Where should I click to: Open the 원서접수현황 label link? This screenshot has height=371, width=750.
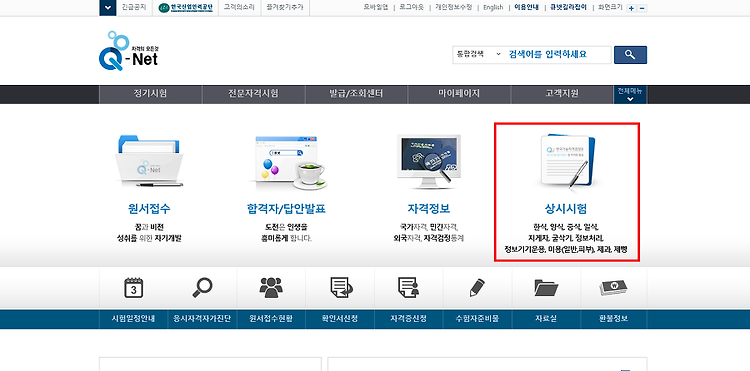[x=271, y=319]
